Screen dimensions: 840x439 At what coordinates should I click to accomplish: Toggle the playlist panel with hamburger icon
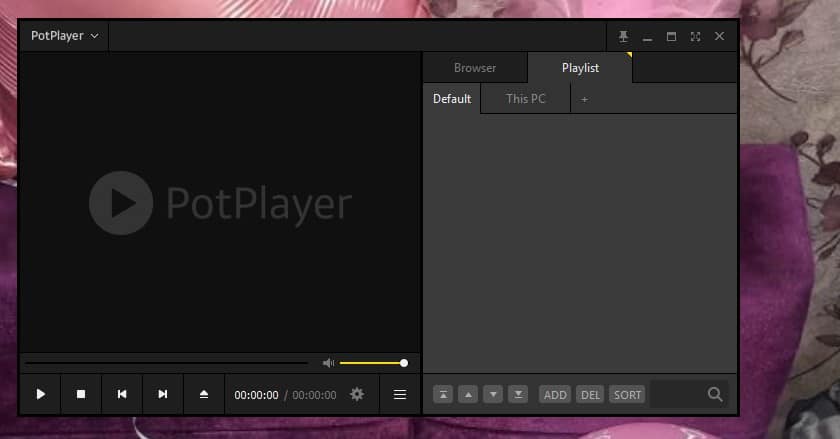tap(400, 395)
